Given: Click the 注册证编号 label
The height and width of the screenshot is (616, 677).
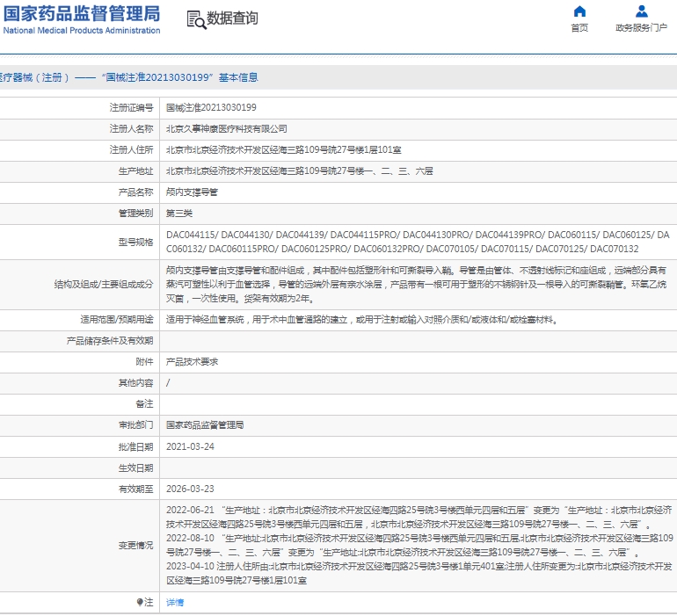Looking at the screenshot, I should click(131, 107).
